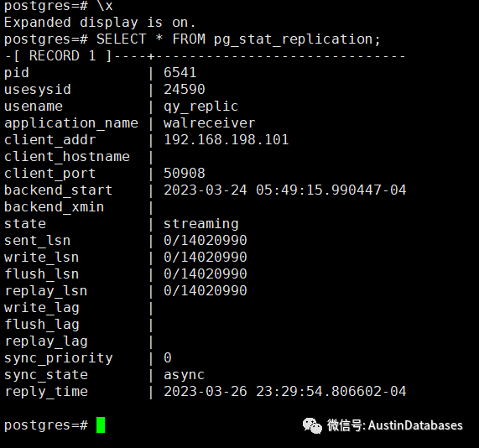Click the last postgres=# prompt
Screen dimensions: 479x448
(46, 425)
